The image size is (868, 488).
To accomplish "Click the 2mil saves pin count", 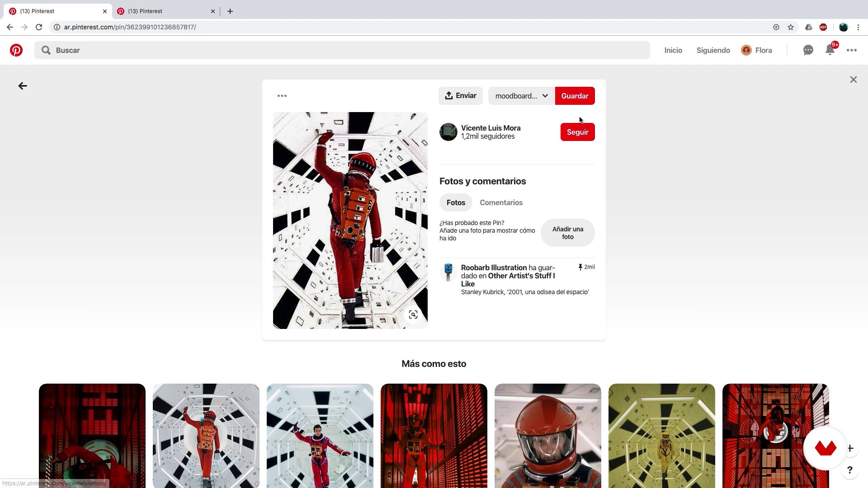I will (x=586, y=267).
